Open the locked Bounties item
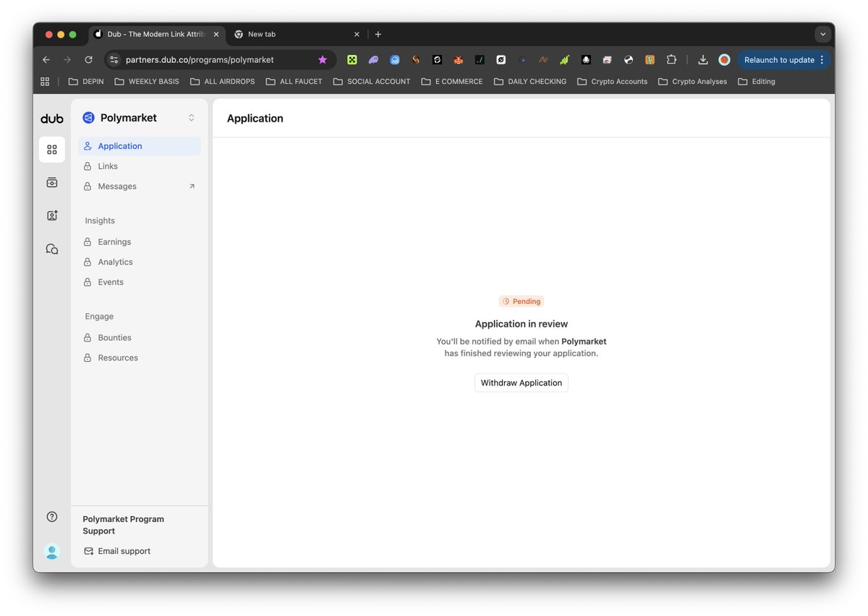This screenshot has height=616, width=868. pyautogui.click(x=140, y=338)
